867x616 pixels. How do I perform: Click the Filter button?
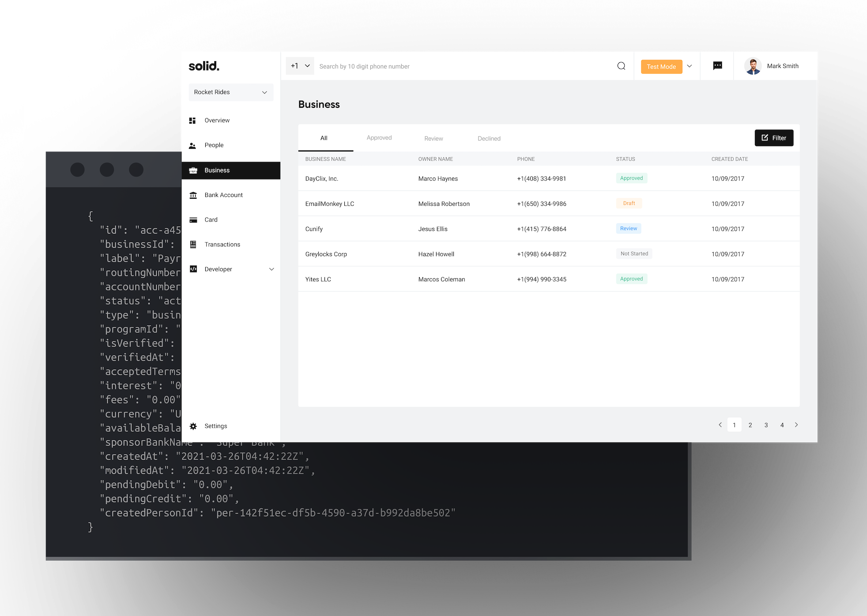point(773,138)
